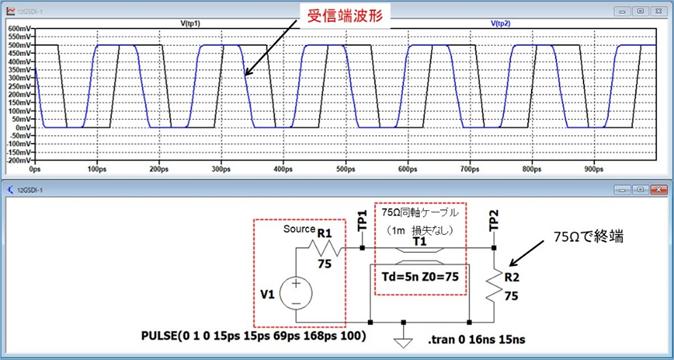Click the TP1 net label
Viewport: 674px width, 360px height.
(362, 221)
